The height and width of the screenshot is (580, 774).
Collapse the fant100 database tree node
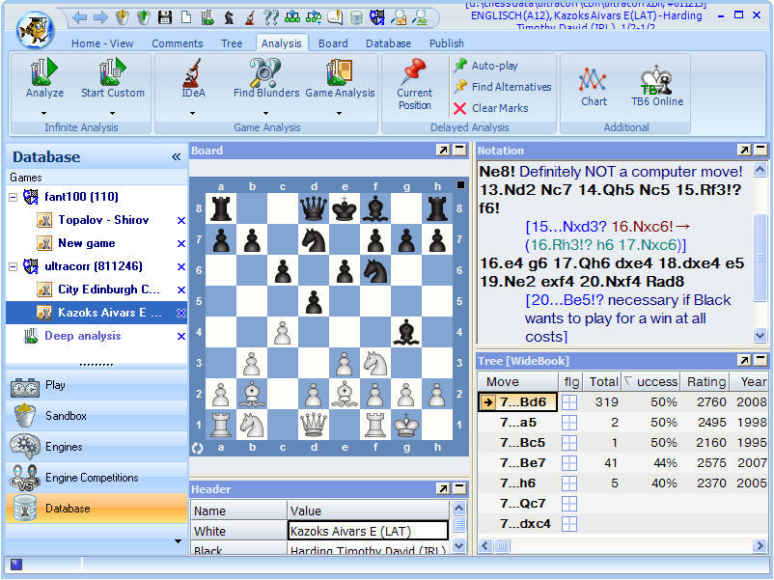[x=13, y=197]
